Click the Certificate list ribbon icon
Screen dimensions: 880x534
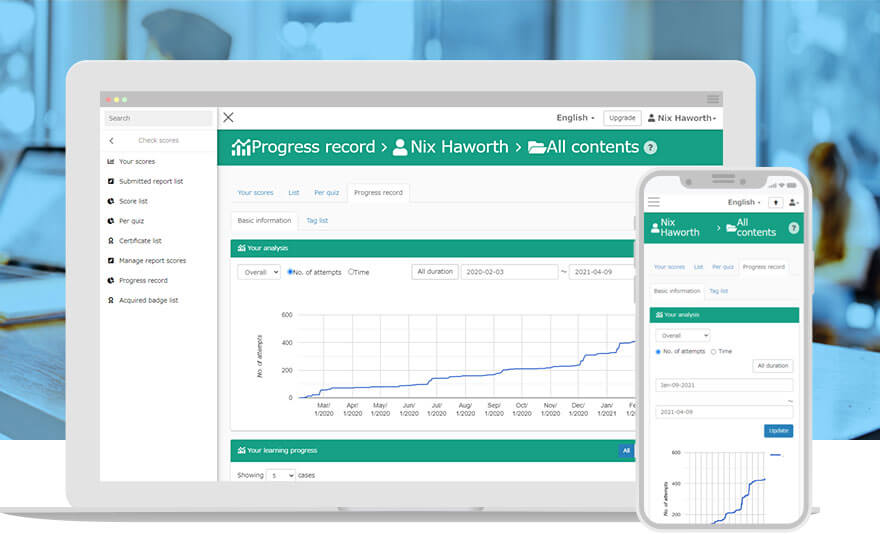point(111,241)
